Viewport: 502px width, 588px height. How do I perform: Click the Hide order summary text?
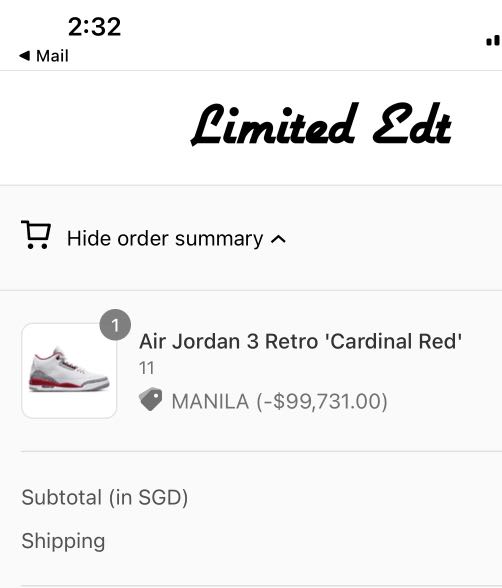tap(165, 238)
